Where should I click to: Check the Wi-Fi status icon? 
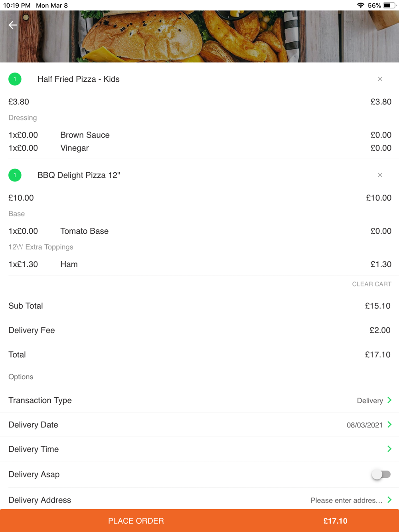361,6
